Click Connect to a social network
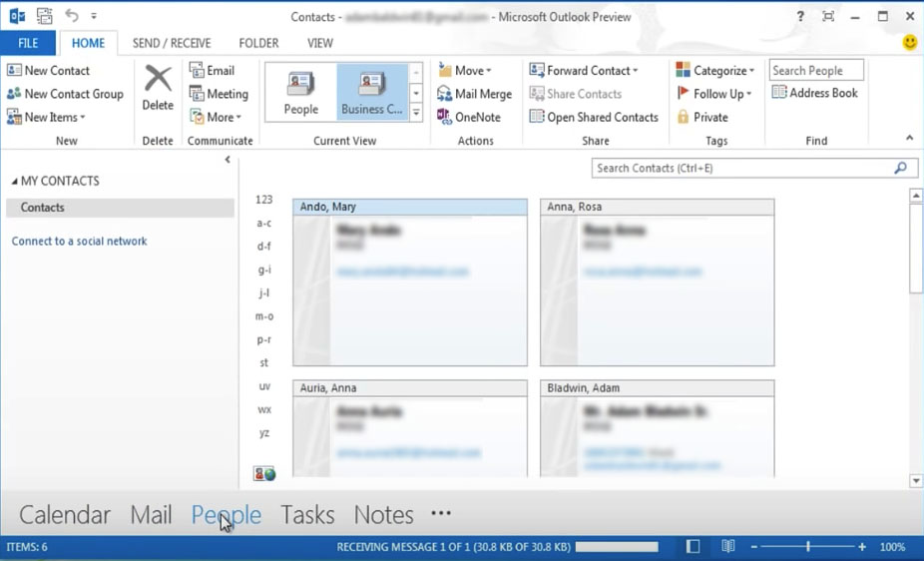Image resolution: width=924 pixels, height=561 pixels. click(x=80, y=241)
